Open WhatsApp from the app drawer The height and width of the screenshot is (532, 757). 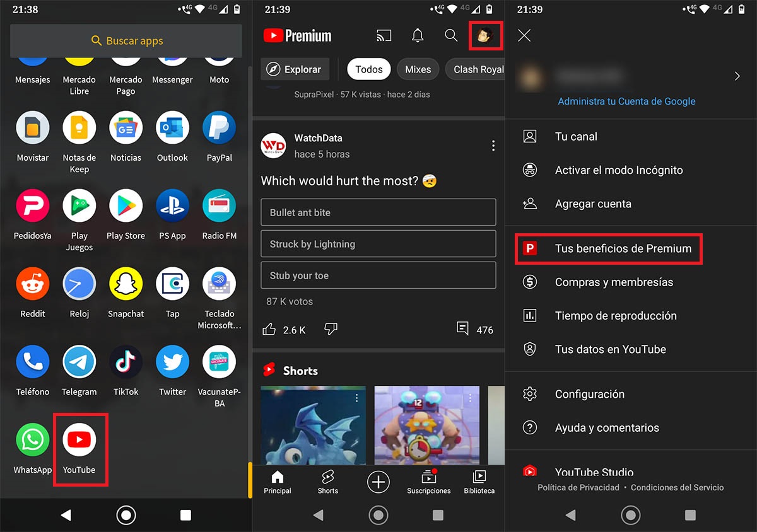coord(33,439)
